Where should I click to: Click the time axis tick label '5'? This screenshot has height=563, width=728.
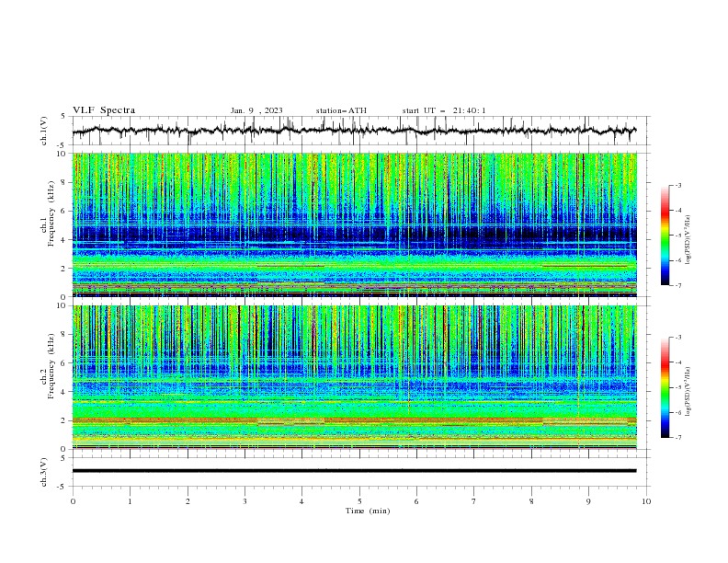click(x=359, y=501)
